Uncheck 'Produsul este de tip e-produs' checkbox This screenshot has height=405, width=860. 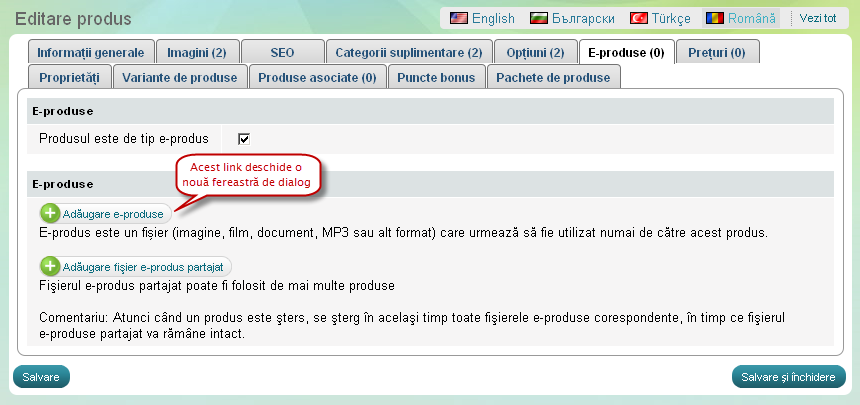coord(243,138)
